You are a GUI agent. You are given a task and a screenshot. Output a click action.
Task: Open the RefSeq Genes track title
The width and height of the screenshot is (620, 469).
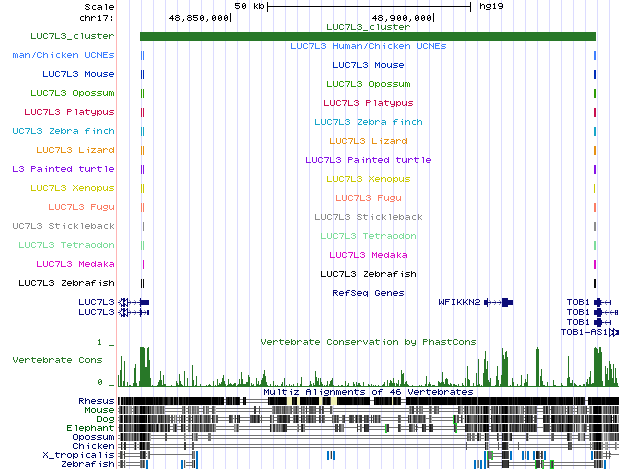pos(368,293)
